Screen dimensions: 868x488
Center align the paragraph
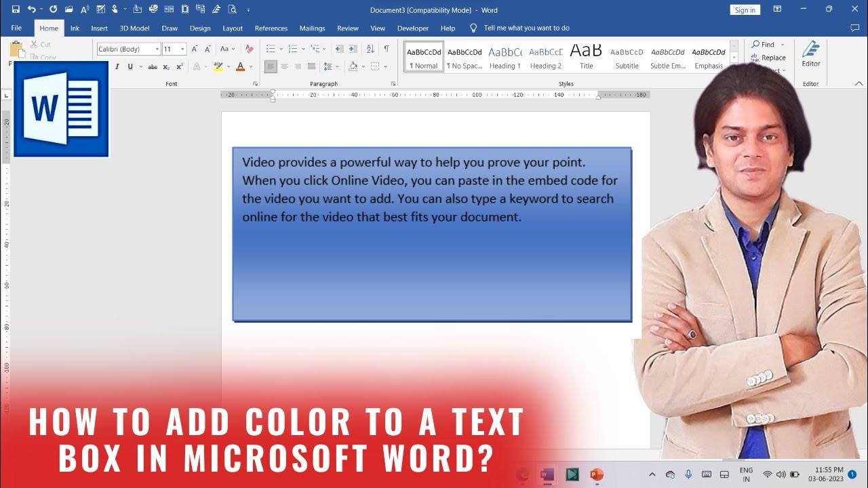pos(284,66)
